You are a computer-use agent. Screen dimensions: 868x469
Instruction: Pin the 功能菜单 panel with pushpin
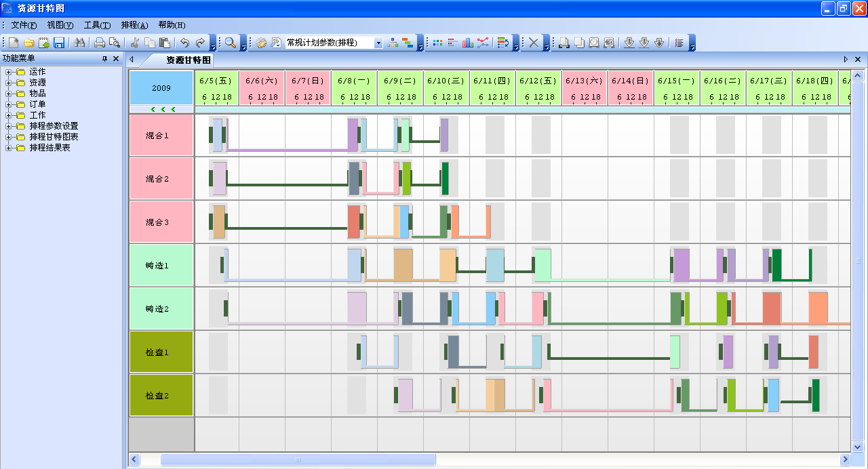[x=104, y=59]
